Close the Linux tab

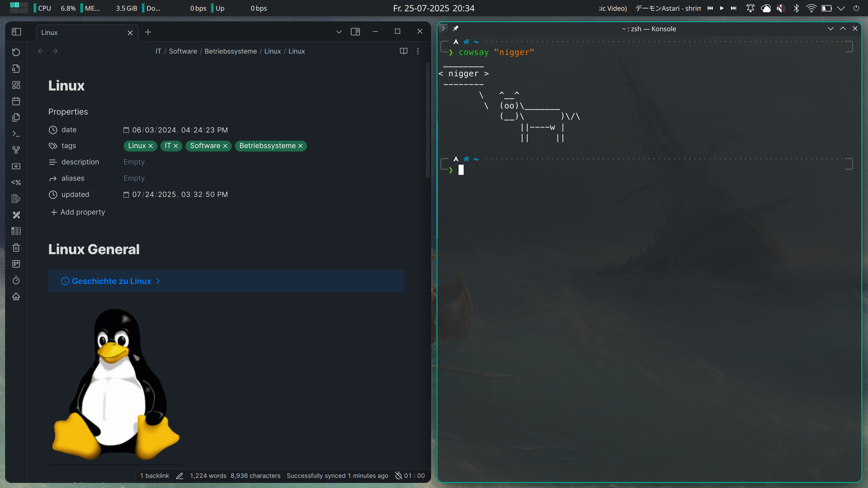click(x=130, y=33)
